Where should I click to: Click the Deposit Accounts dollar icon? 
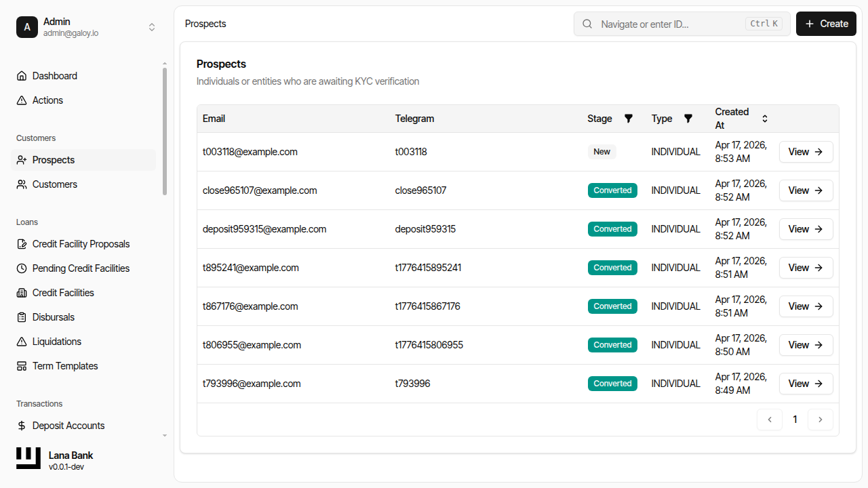pos(22,426)
